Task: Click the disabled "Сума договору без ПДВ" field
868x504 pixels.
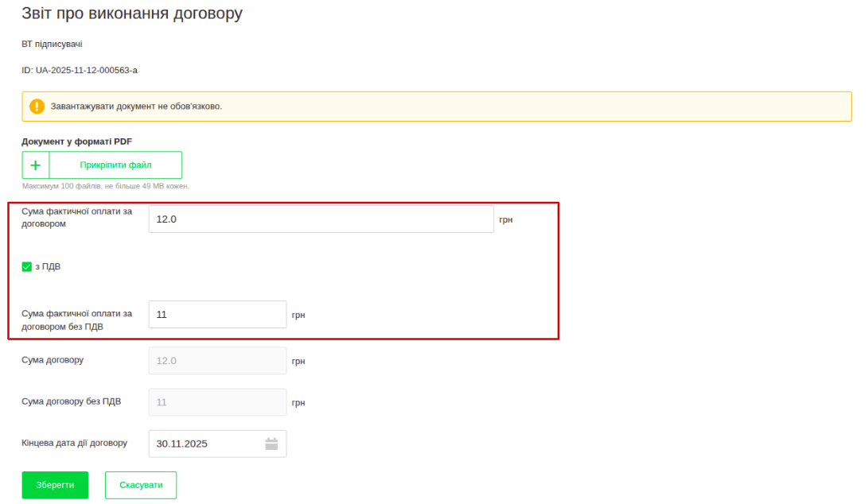Action: pyautogui.click(x=217, y=402)
